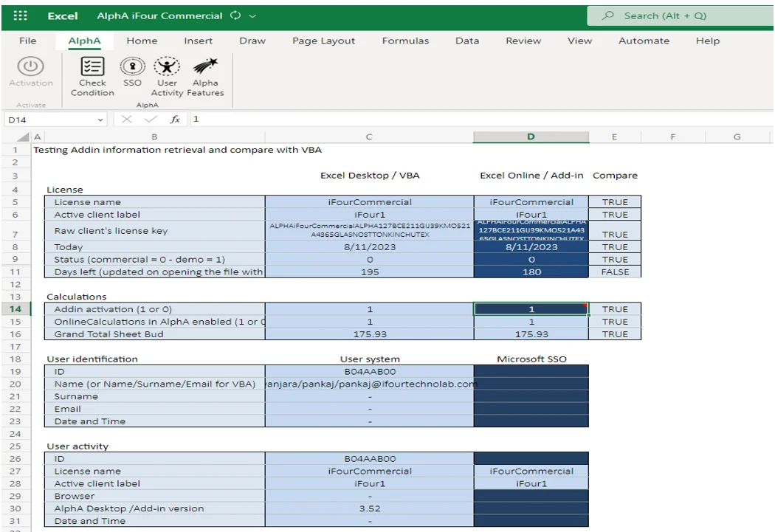
Task: Select the 'Grand Total Sheet Bud' cell
Action: [x=155, y=334]
